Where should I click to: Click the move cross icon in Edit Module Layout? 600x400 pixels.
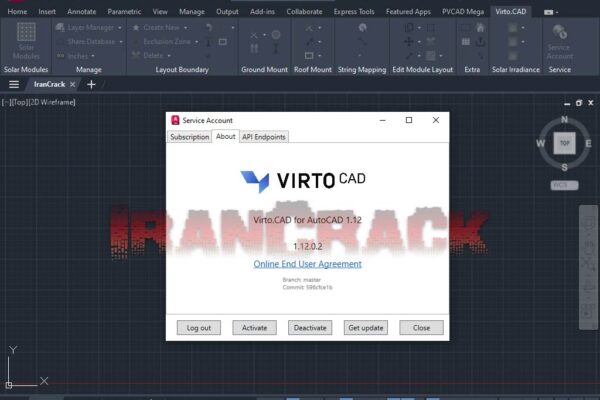coord(409,41)
